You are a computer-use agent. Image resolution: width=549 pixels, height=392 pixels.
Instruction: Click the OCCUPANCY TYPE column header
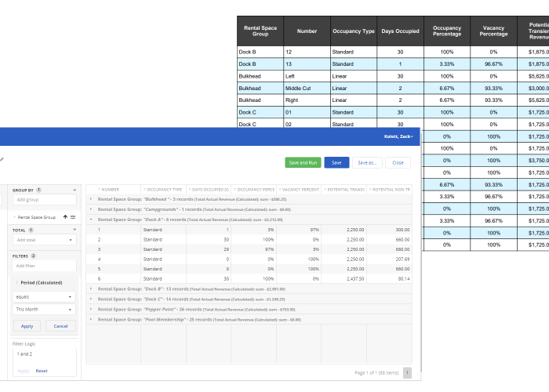pos(164,190)
